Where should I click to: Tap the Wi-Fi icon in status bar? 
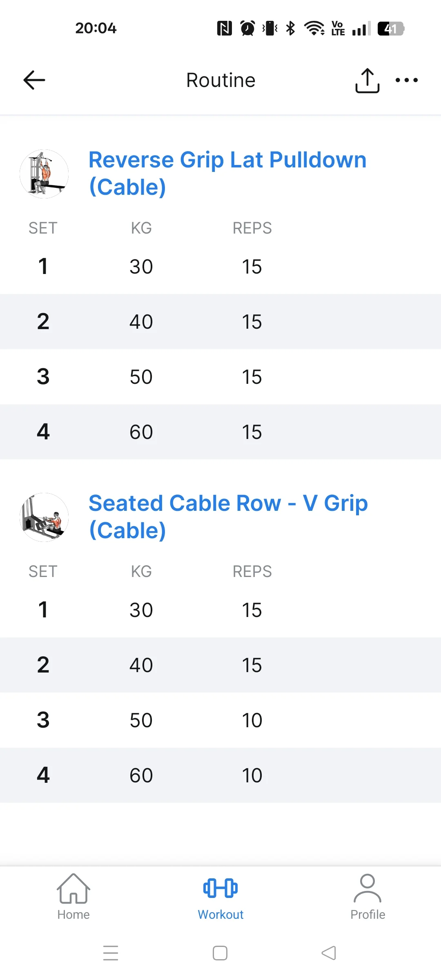point(314,29)
